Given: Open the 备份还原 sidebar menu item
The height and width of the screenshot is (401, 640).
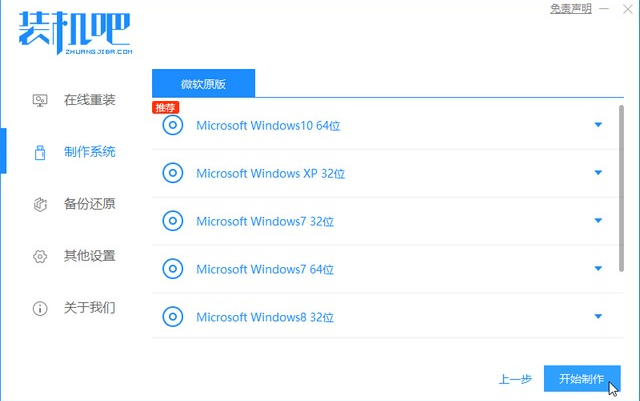Looking at the screenshot, I should click(x=89, y=204).
